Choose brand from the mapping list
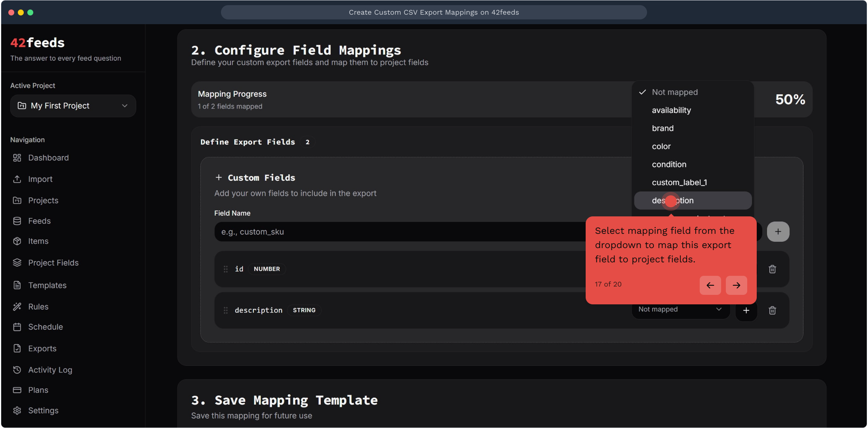Image resolution: width=868 pixels, height=428 pixels. (x=662, y=128)
